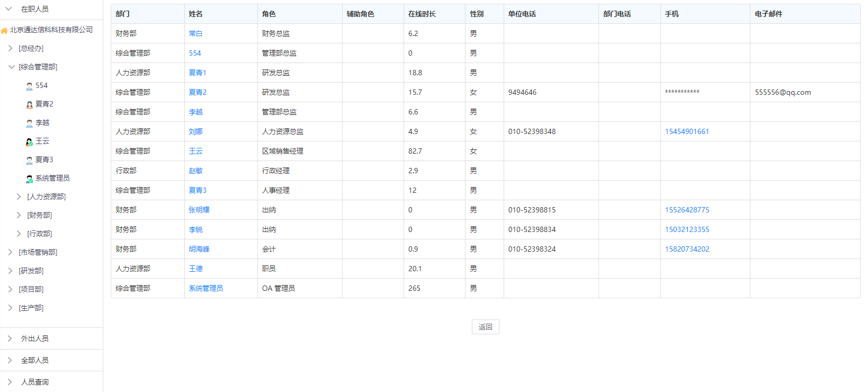Open 刘娜's profile link in table
The width and height of the screenshot is (868, 392).
pos(195,131)
